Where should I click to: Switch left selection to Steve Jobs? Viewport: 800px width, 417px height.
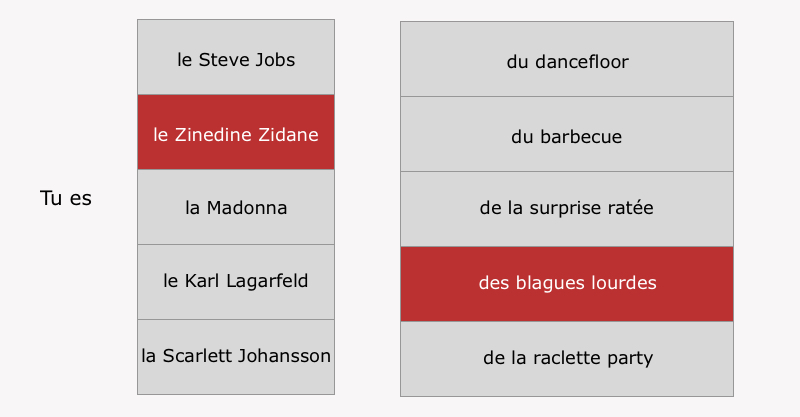pyautogui.click(x=236, y=57)
